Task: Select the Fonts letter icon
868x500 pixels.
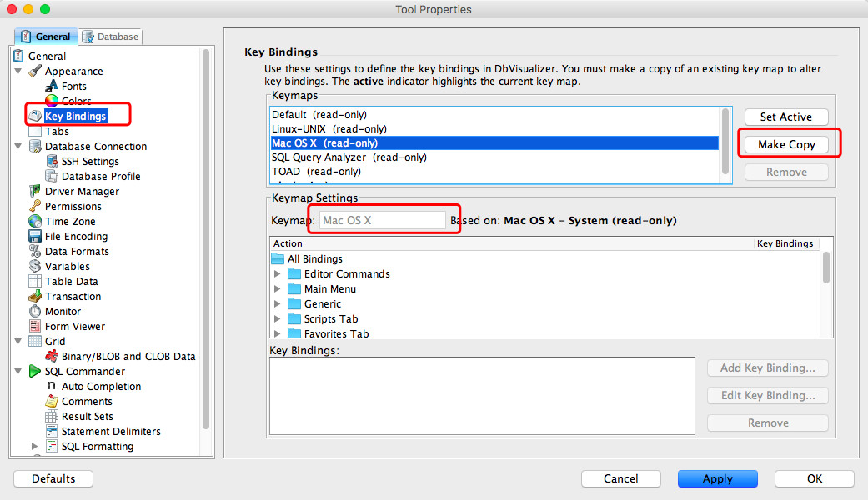Action: (x=52, y=86)
